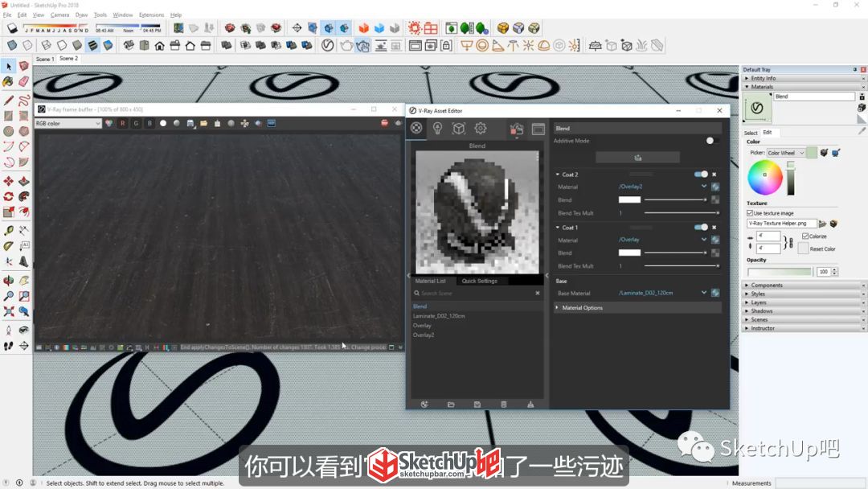Toggle the Colorize checkbox
The image size is (868, 489).
[805, 236]
